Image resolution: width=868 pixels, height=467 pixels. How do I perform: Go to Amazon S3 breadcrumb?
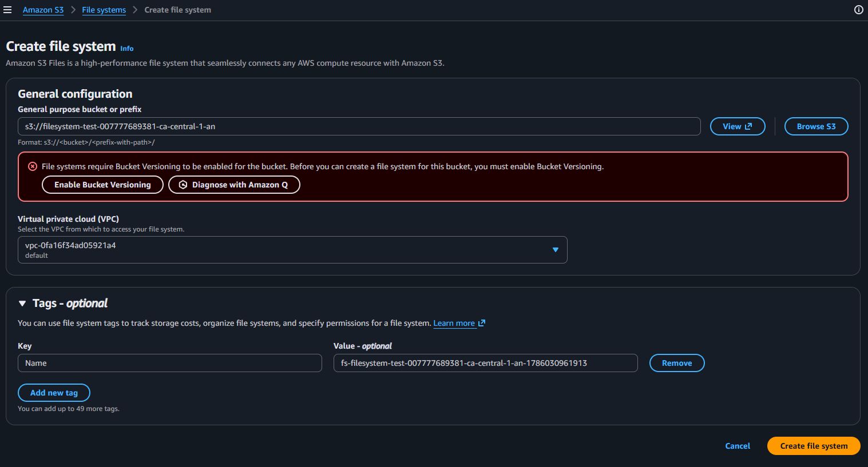click(43, 10)
